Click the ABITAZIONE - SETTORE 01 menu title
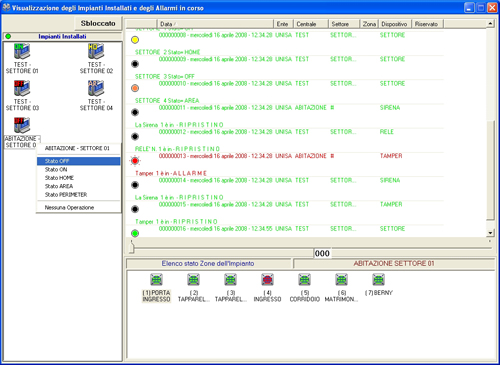500x365 pixels. pyautogui.click(x=77, y=148)
